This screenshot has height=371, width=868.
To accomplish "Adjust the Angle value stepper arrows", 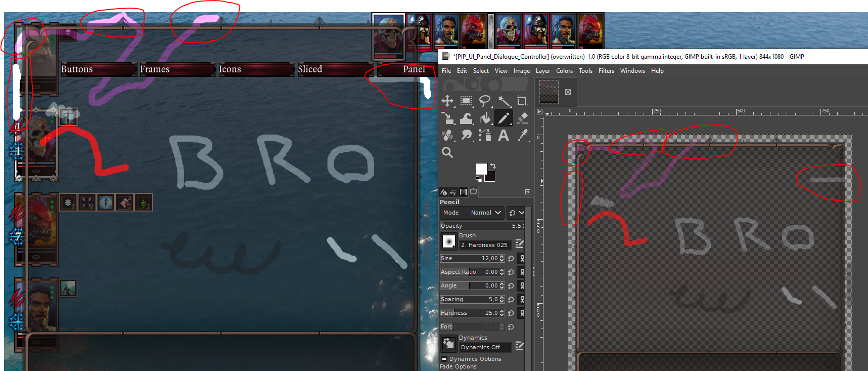I will tap(501, 286).
